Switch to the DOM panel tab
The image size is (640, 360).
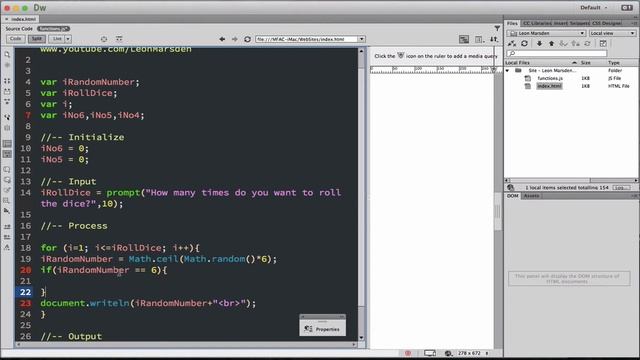(x=513, y=196)
